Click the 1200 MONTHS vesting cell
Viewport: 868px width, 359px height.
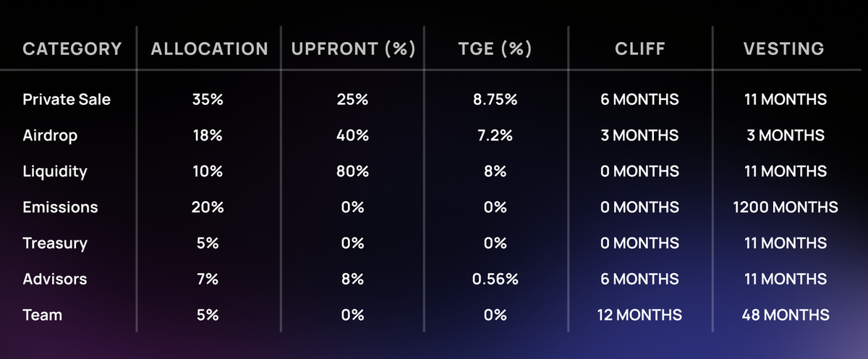pos(786,208)
